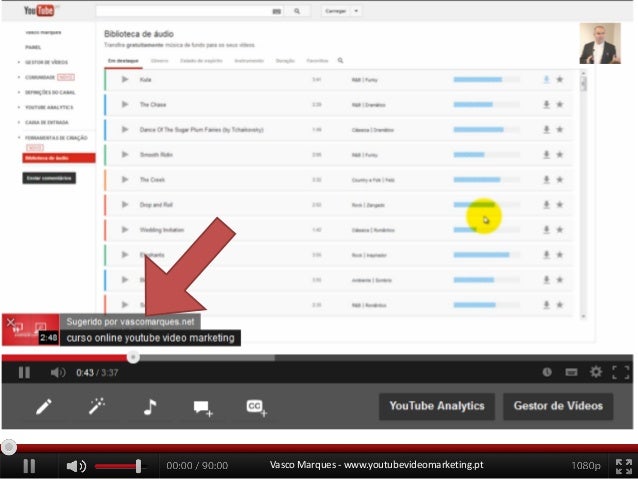Click the search icon beside Favoritos tab
This screenshot has height=479, width=638.
click(x=340, y=61)
